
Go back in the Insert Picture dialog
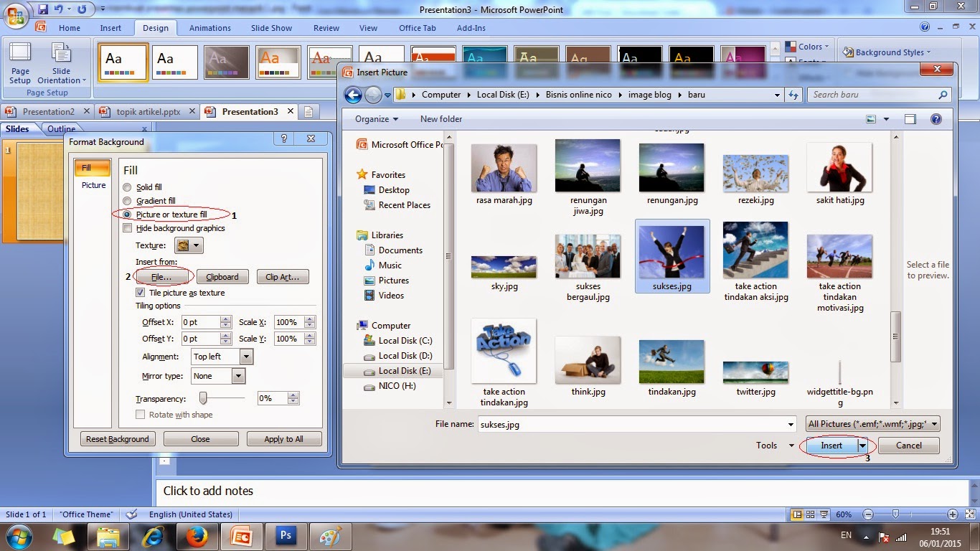click(352, 95)
